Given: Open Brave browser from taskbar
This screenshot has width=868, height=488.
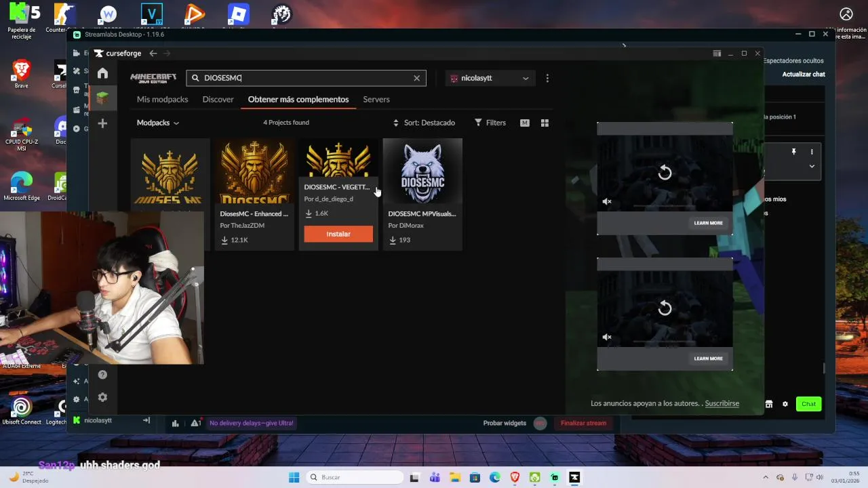Looking at the screenshot, I should [515, 477].
